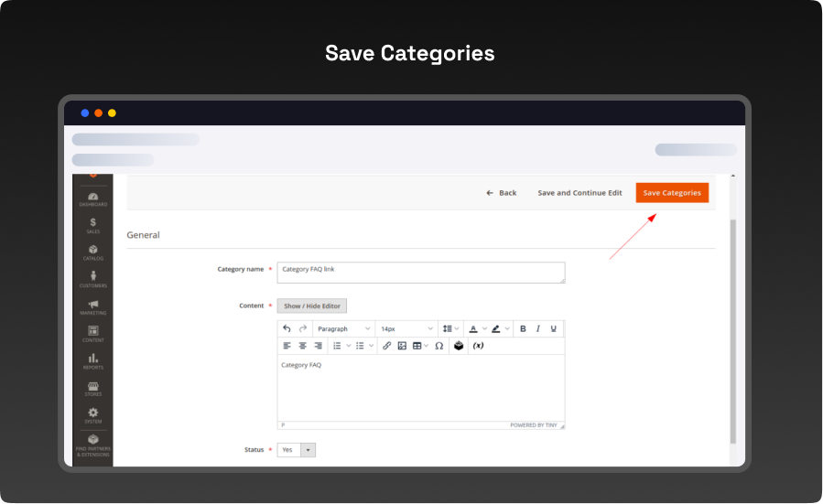
Task: Open the Status Yes dropdown
Action: click(296, 450)
